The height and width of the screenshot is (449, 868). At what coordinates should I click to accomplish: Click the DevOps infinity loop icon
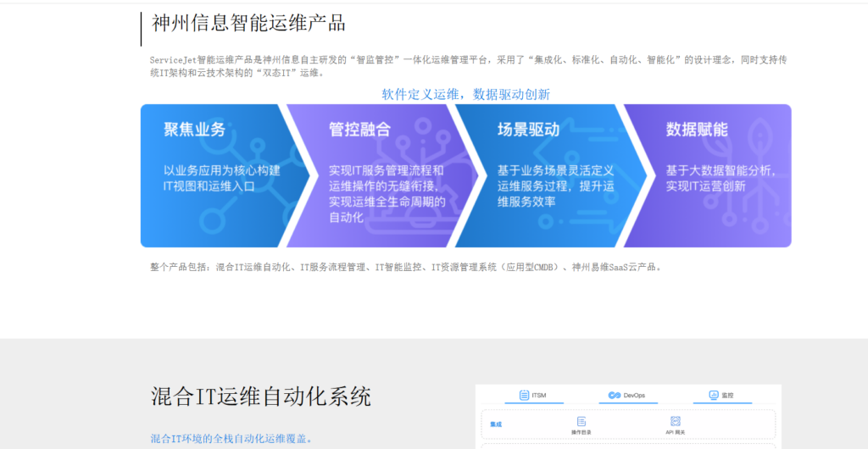point(615,396)
